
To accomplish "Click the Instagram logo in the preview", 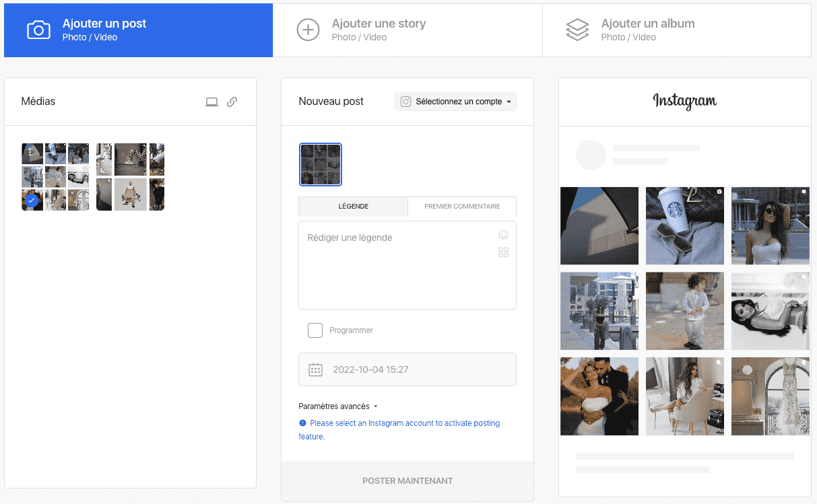I will coord(685,102).
